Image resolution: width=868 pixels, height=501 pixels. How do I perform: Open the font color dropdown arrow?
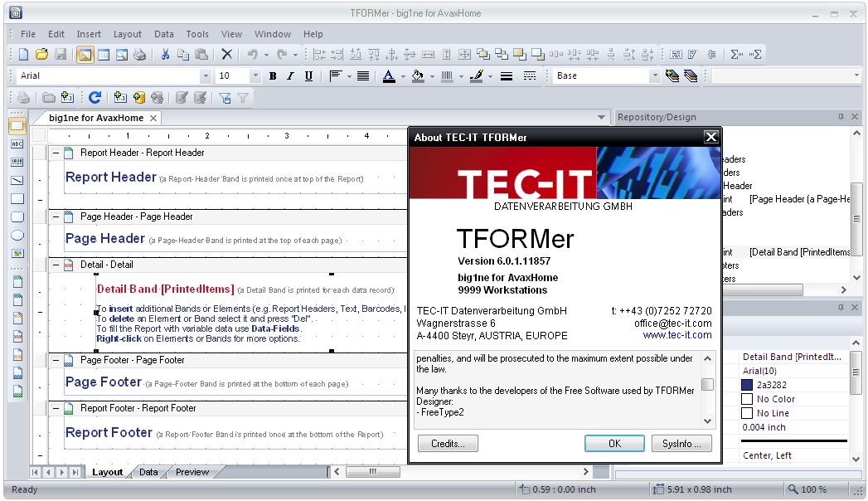tap(403, 76)
